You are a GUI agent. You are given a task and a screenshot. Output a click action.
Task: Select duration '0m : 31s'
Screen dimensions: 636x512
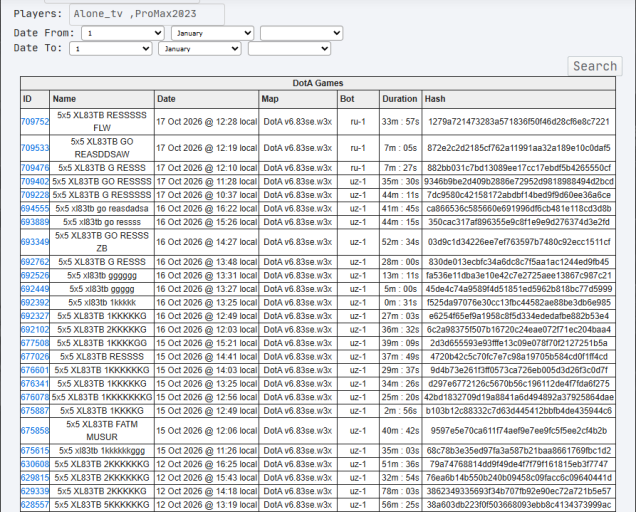coord(400,303)
